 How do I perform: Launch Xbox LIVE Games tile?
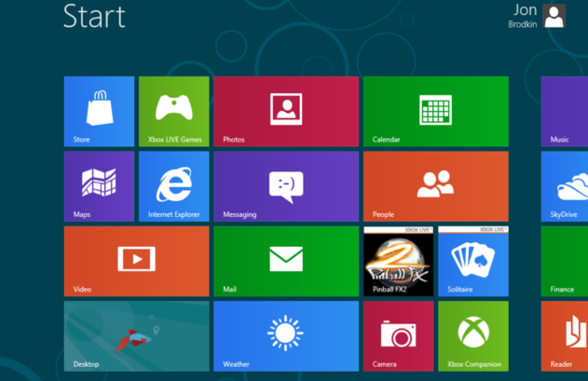click(173, 112)
